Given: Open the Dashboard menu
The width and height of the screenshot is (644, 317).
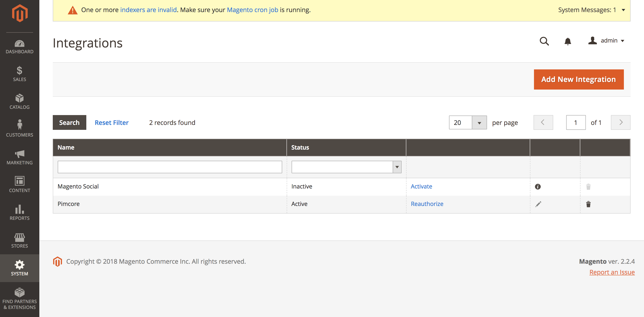Looking at the screenshot, I should 19,47.
